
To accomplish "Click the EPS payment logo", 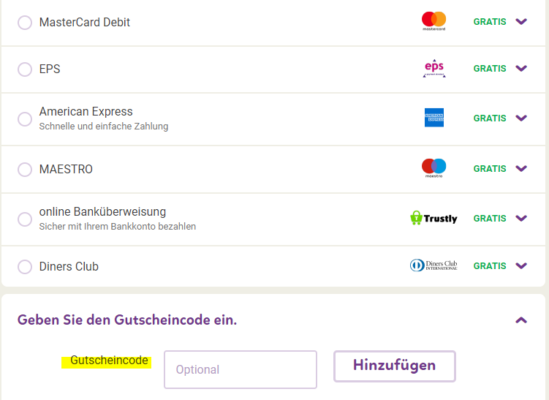I will [x=434, y=68].
